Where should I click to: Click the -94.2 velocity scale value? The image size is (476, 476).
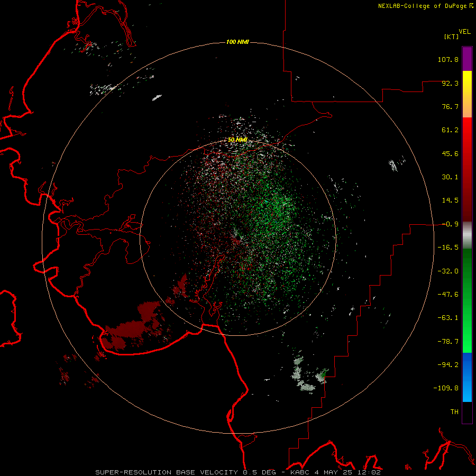tap(448, 365)
